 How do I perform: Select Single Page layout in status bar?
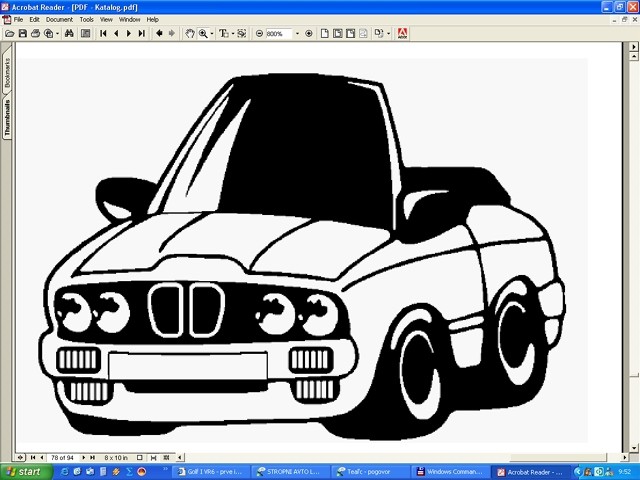140,458
